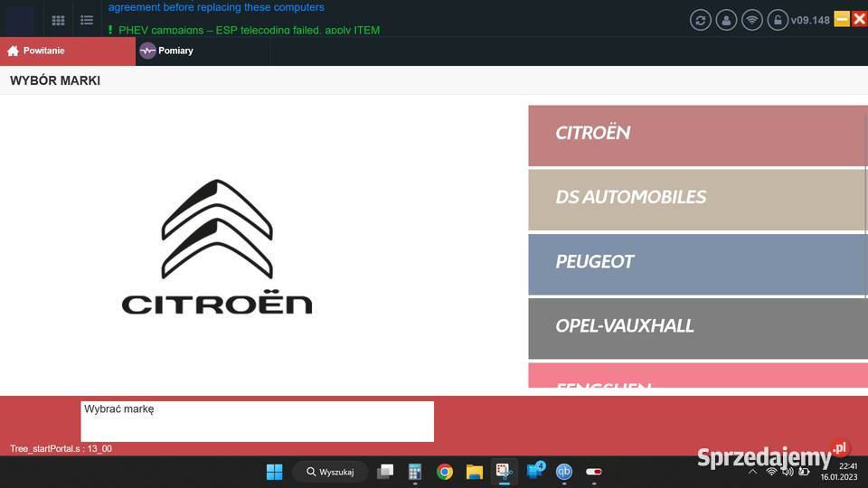The image size is (868, 488).
Task: Choose the DS AUTOMOBILES brand button
Action: [698, 200]
